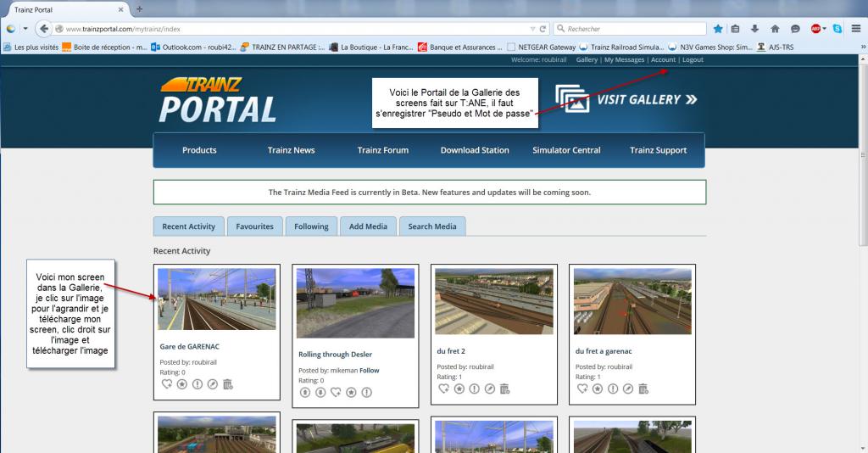Click the trash icon under Gare de GARENAC

(227, 383)
